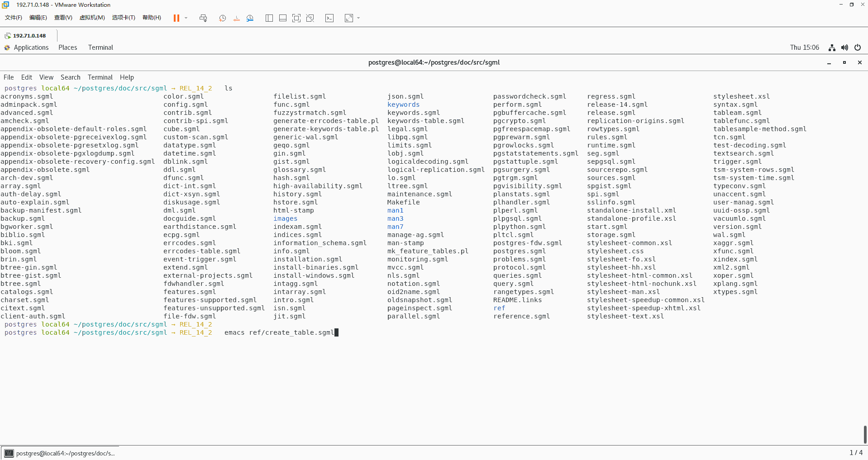Click the terminal window title path
The width and height of the screenshot is (868, 460).
[434, 62]
